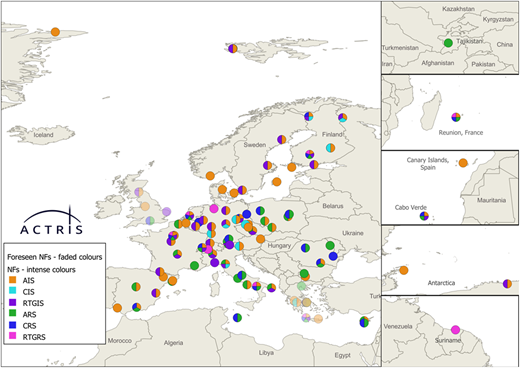Click the Mauritania label in inset
Screen dimensions: 520x368
[x=491, y=200]
